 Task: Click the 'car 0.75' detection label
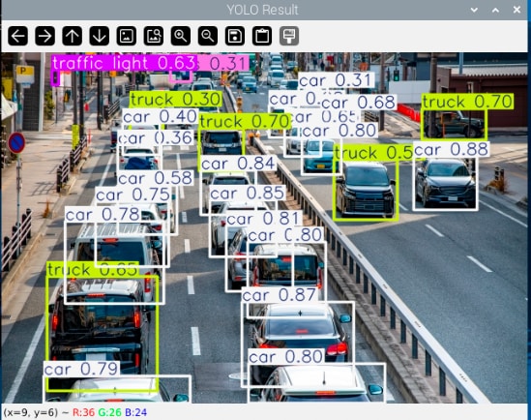point(133,195)
